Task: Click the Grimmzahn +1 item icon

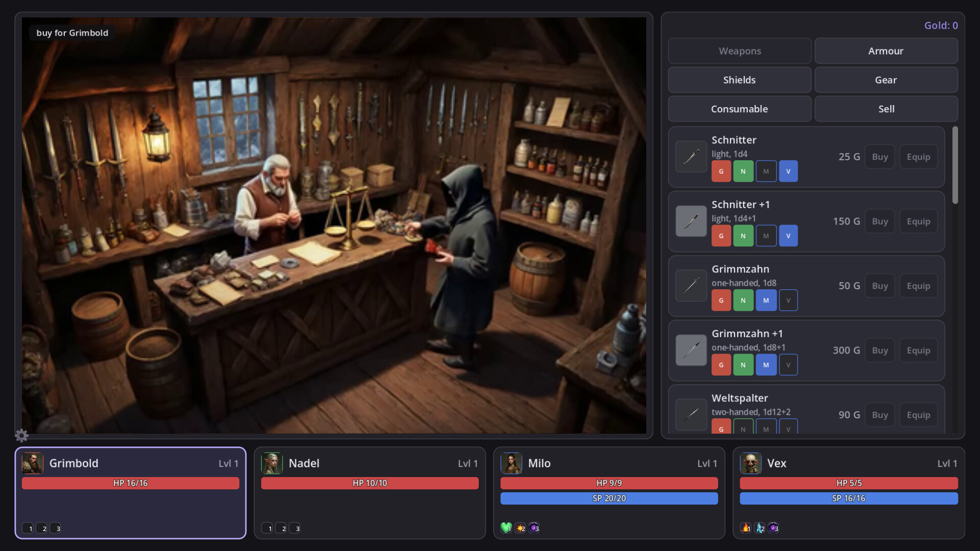Action: [x=691, y=350]
